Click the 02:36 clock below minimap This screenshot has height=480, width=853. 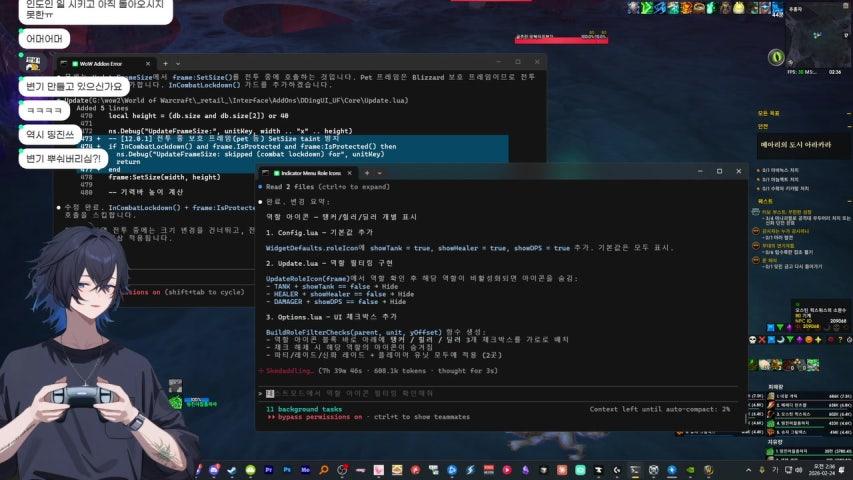tap(835, 72)
